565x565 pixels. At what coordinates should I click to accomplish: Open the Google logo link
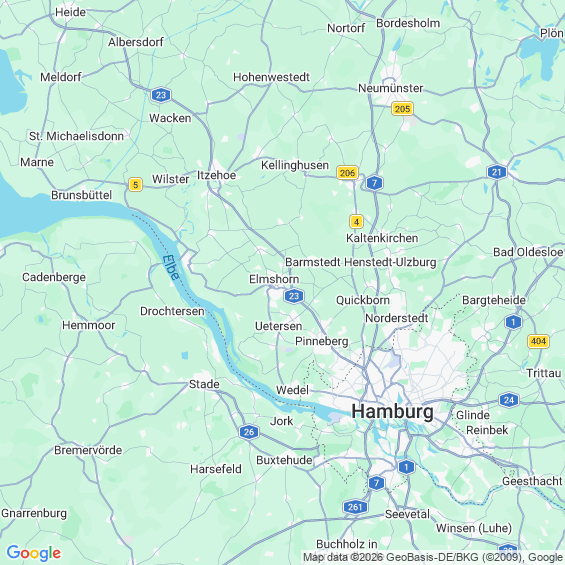(x=34, y=553)
